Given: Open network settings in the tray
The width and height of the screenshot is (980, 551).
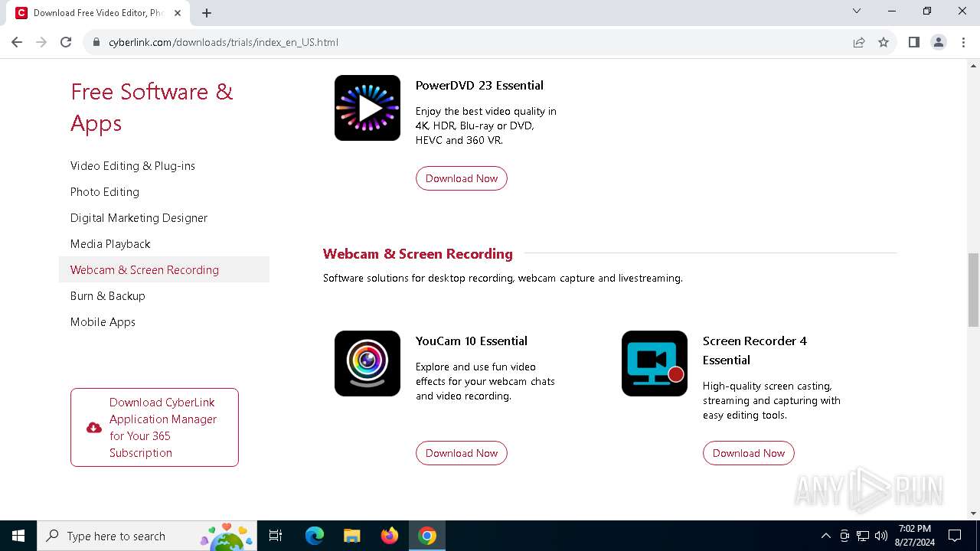Looking at the screenshot, I should pos(863,536).
